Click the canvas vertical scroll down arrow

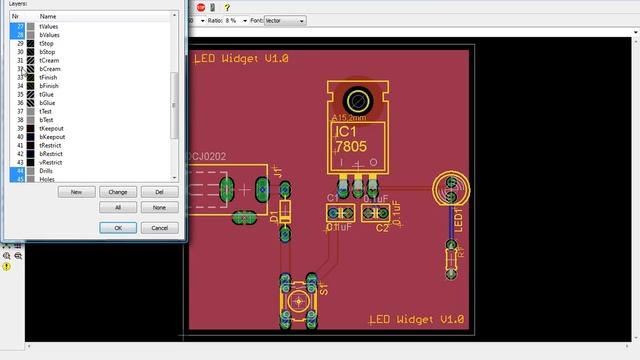(x=636, y=338)
